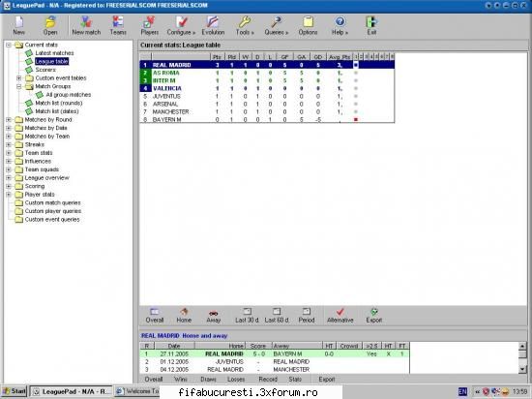Export the league table
Screen dimensions: 532x399
pyautogui.click(x=374, y=316)
